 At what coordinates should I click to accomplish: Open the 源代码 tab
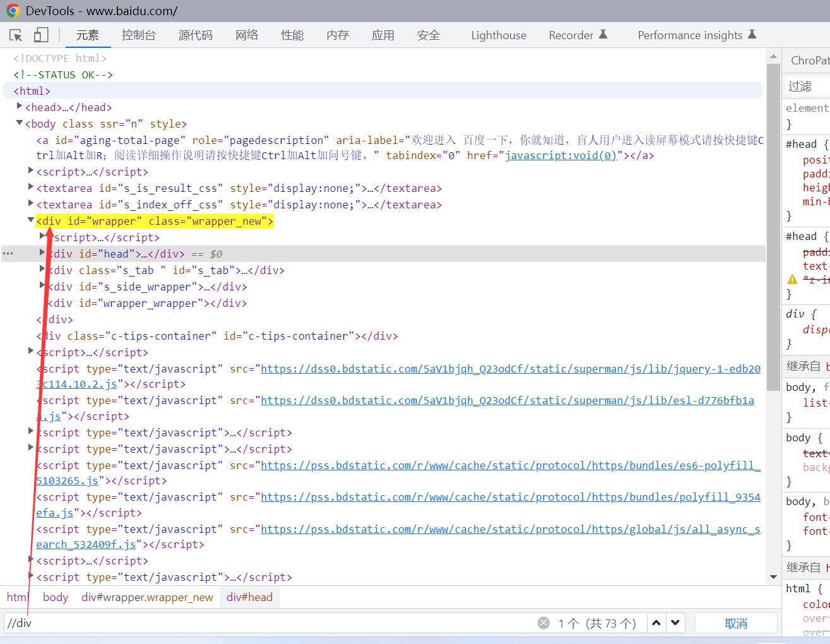(x=196, y=35)
